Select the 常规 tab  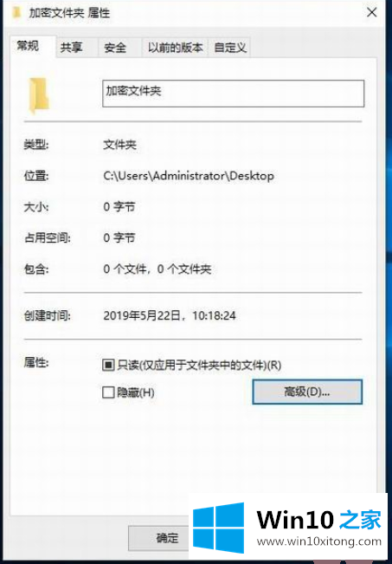28,46
